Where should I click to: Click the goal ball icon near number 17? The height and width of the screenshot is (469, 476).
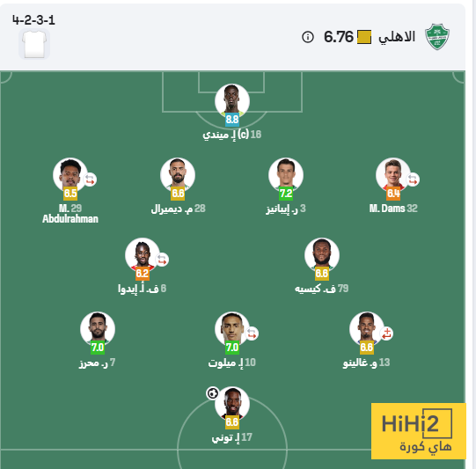coord(213,393)
